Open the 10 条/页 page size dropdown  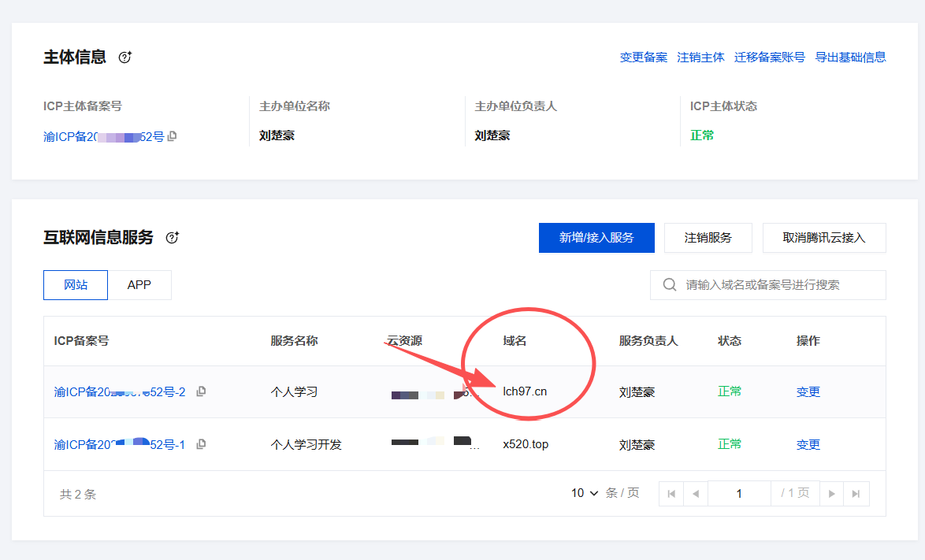(585, 493)
